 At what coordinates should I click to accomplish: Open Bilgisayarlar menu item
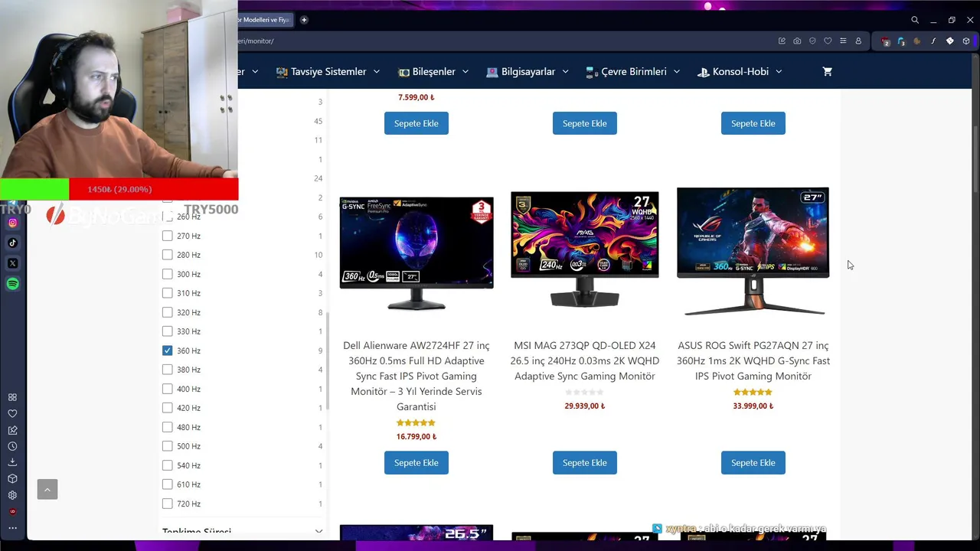(x=528, y=71)
